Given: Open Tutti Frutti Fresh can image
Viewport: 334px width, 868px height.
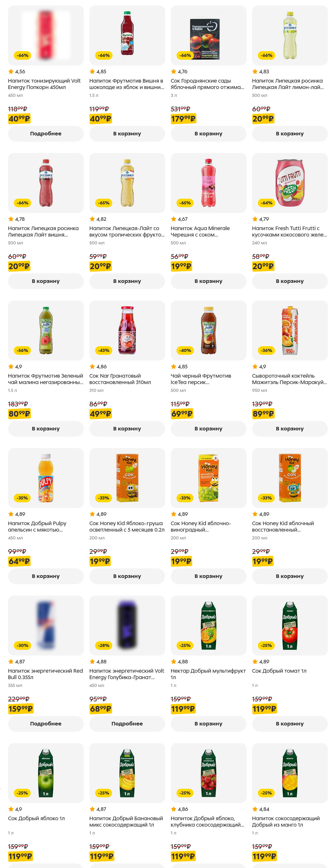Looking at the screenshot, I should tap(290, 183).
